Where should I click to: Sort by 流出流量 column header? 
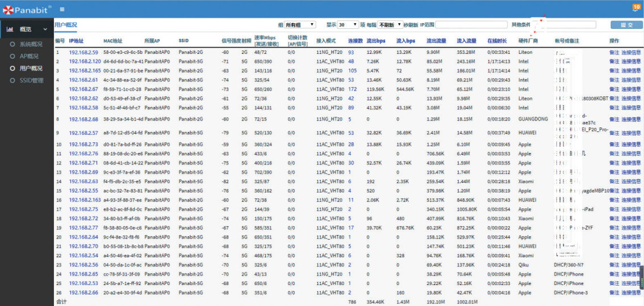pos(437,41)
